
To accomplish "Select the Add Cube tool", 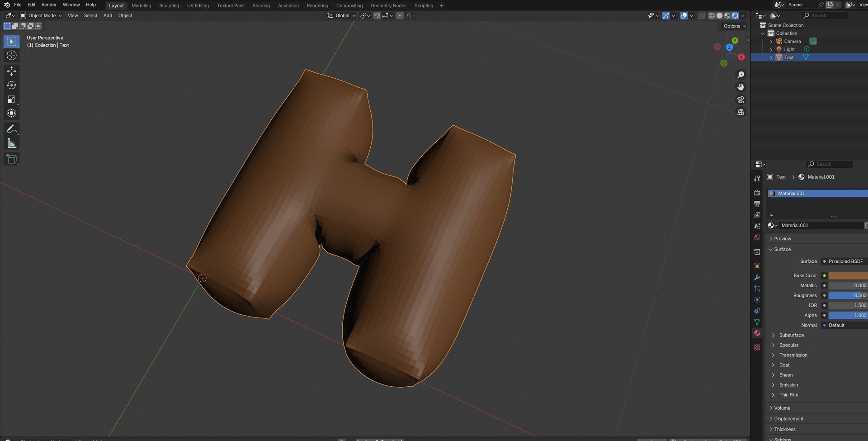I will (x=12, y=159).
